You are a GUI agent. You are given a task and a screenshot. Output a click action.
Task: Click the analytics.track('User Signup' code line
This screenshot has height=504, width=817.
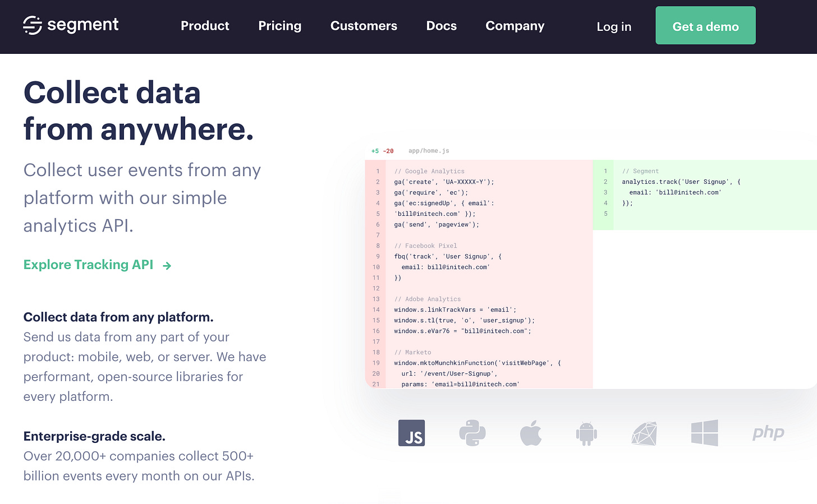[681, 182]
